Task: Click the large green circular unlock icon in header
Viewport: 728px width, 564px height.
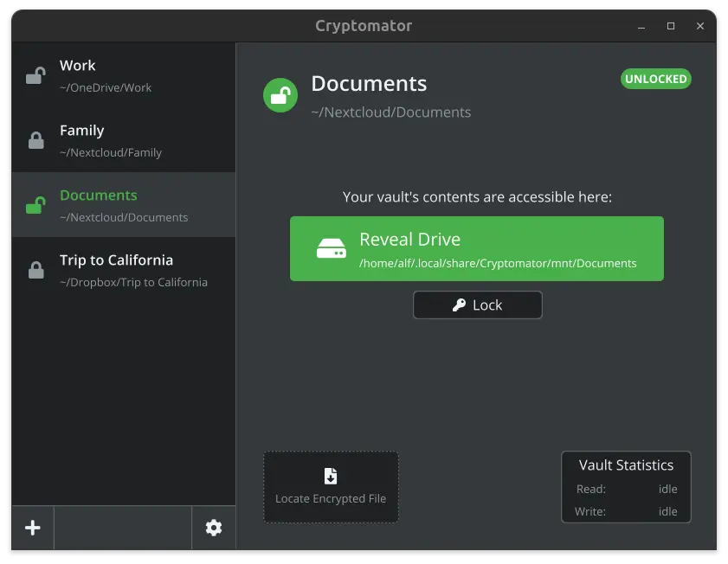Action: point(280,95)
